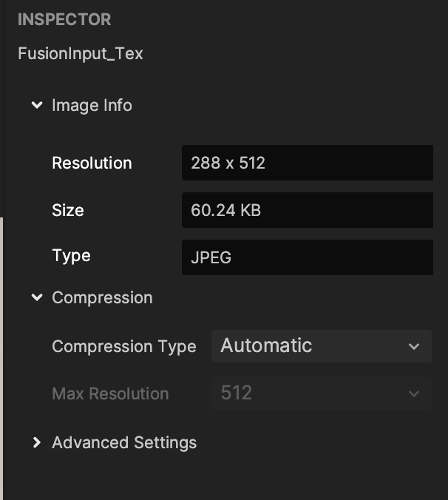The width and height of the screenshot is (448, 500).
Task: Click the Resolution field showing 288 x 512
Action: (x=308, y=163)
